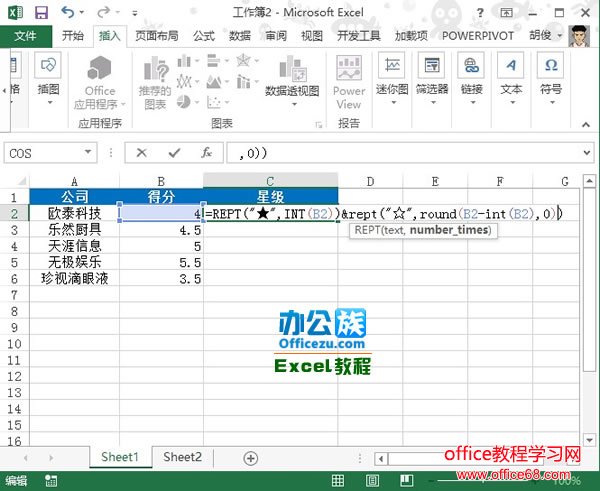Switch to the 加载项 Add-ins tab
This screenshot has height=491, width=600.
(x=411, y=36)
